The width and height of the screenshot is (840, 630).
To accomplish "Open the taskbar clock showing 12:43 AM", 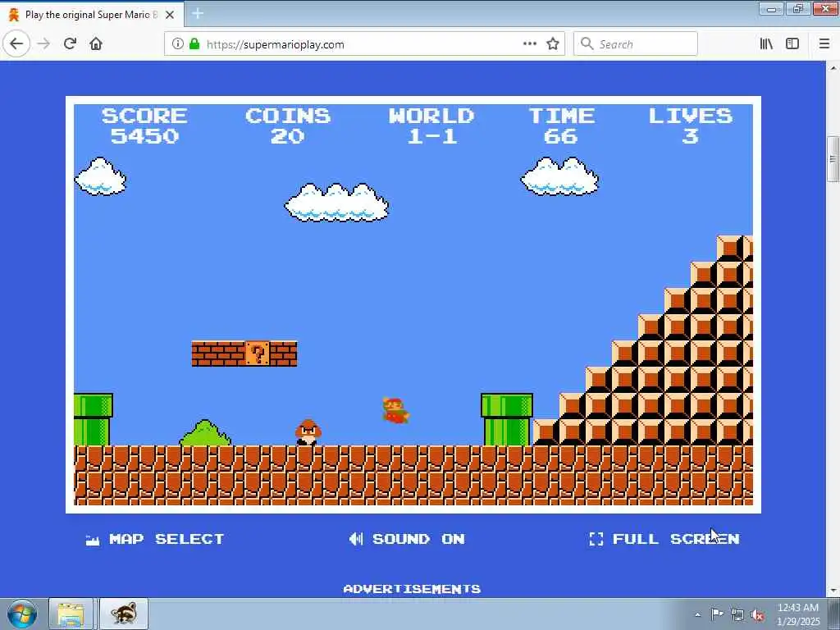I will (x=797, y=614).
